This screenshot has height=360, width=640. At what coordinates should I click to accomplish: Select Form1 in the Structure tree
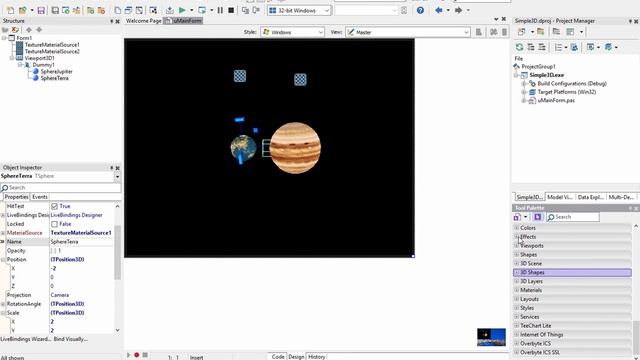[x=24, y=38]
